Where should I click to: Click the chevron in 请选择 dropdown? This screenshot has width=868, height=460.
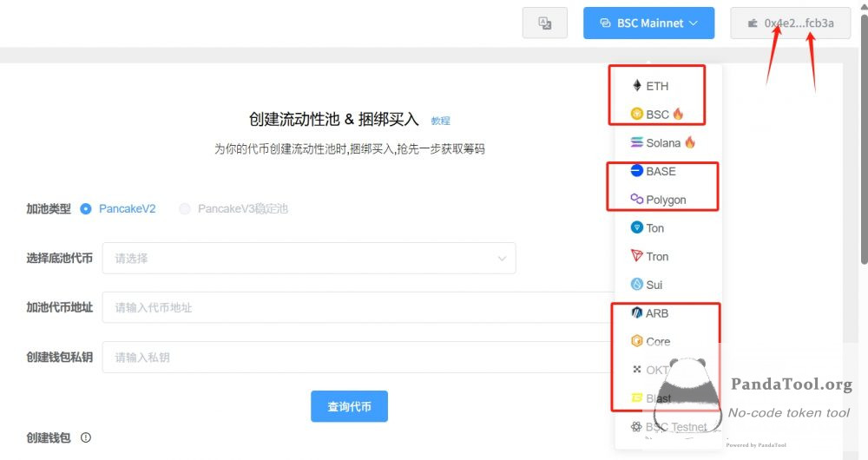[x=502, y=259]
